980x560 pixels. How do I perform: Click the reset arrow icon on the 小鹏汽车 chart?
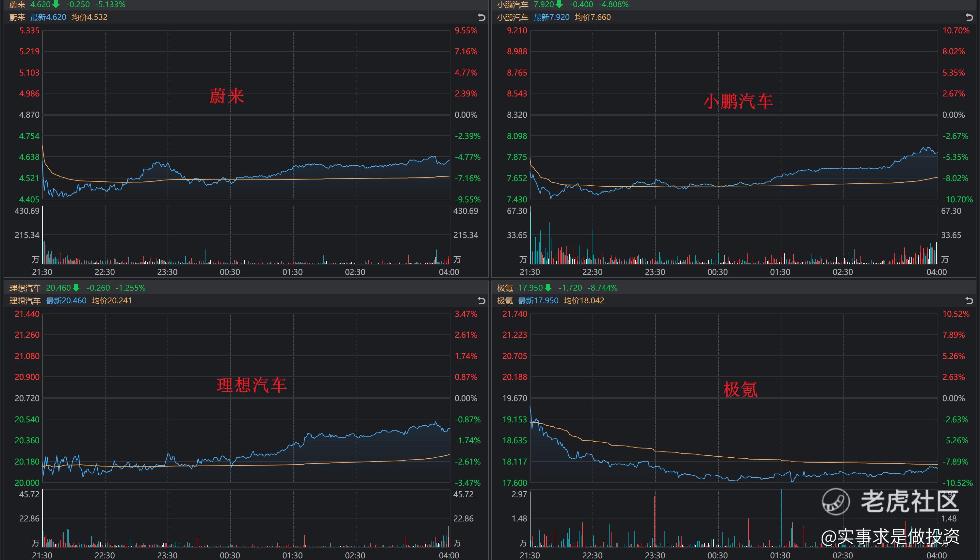969,17
